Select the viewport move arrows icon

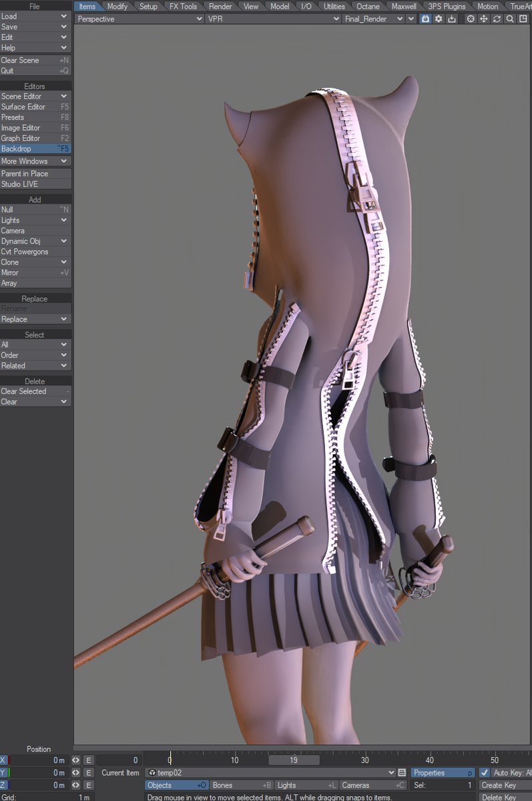click(484, 19)
